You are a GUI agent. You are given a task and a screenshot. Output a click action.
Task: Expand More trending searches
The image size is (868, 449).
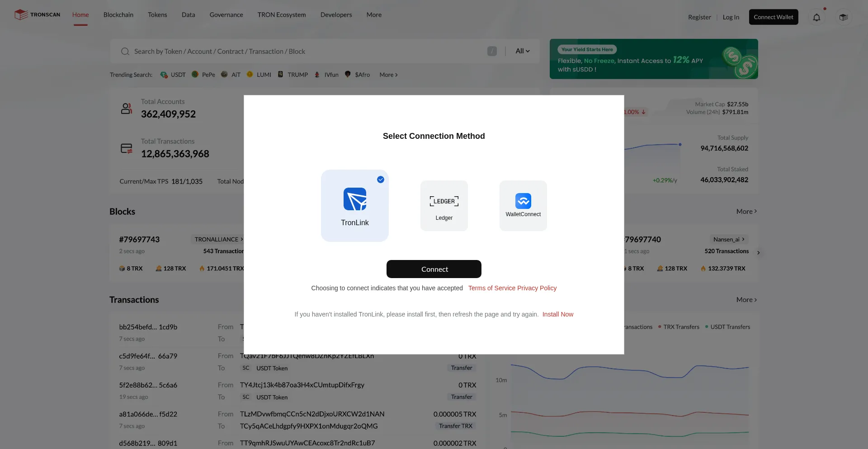point(388,75)
